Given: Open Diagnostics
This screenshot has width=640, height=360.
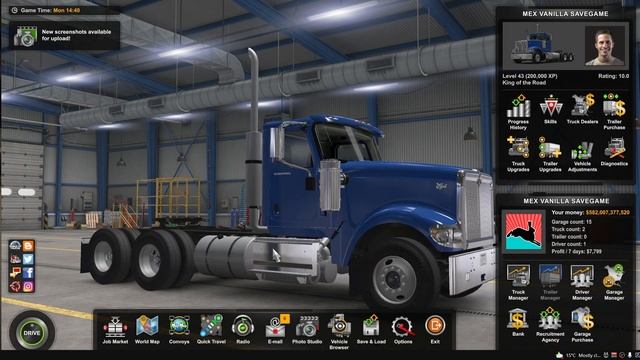Looking at the screenshot, I should coord(614,152).
